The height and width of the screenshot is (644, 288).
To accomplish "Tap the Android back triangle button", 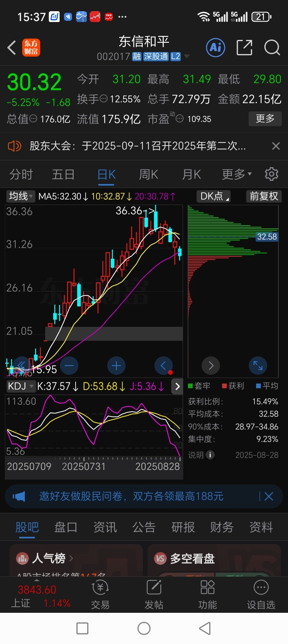I will [205, 628].
